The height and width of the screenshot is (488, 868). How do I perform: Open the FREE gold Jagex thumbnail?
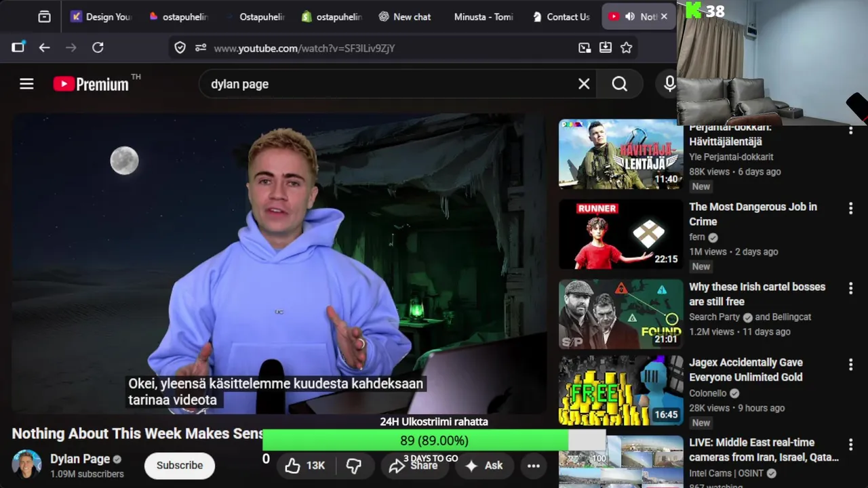click(620, 390)
